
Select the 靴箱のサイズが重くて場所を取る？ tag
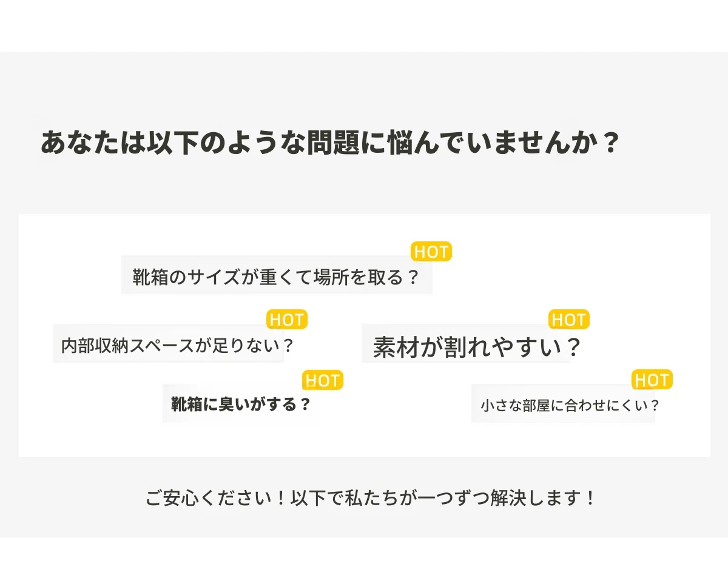(x=277, y=277)
